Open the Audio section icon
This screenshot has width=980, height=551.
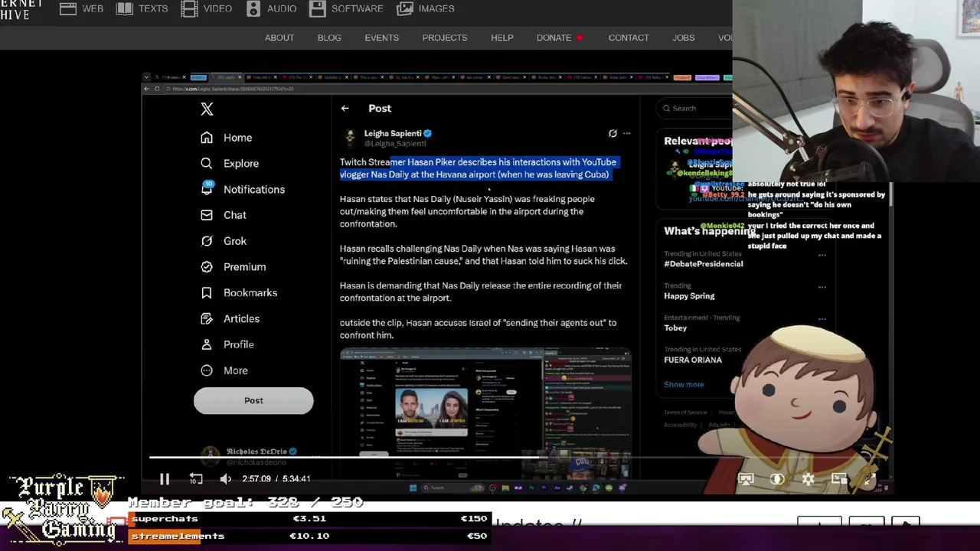tap(253, 8)
